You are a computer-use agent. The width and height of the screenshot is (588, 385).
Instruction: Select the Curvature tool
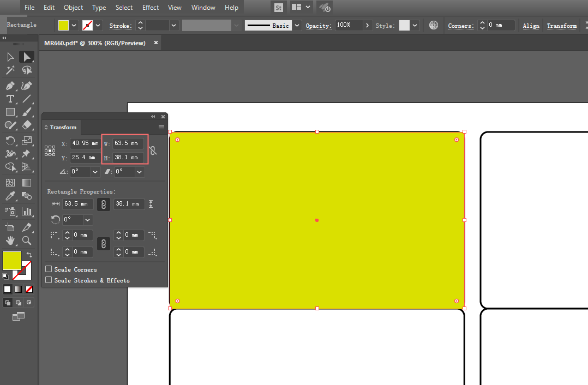27,86
